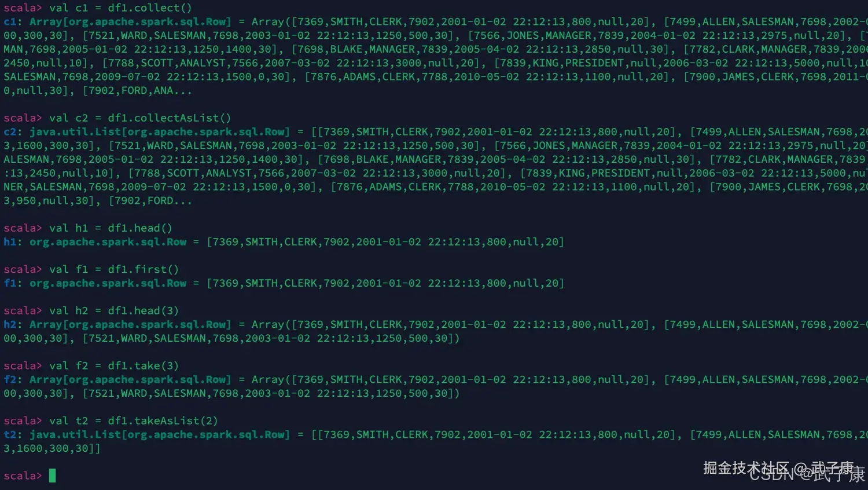Image resolution: width=868 pixels, height=490 pixels.
Task: Click the command 'val h1 = df1.head()'
Action: (111, 228)
